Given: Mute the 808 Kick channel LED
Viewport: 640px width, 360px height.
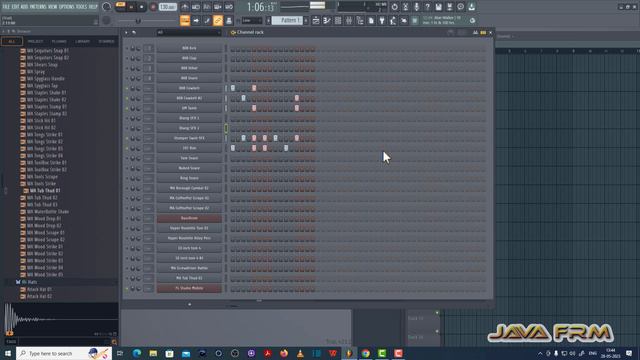Looking at the screenshot, I should (127, 49).
